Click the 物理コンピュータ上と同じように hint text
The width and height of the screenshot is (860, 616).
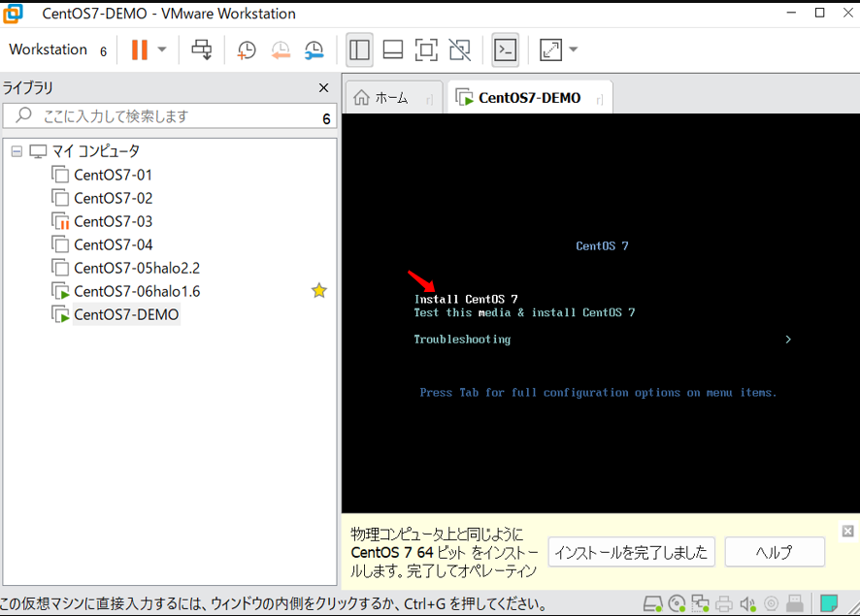pyautogui.click(x=437, y=535)
